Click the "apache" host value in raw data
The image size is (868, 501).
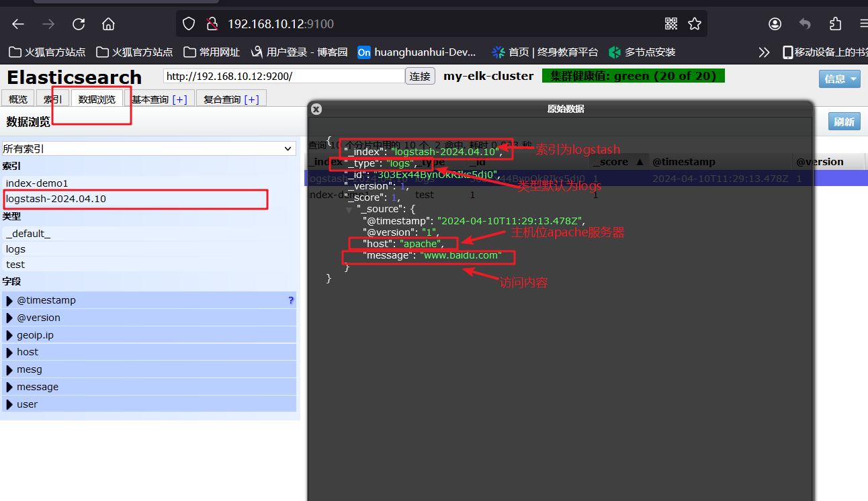click(x=421, y=243)
